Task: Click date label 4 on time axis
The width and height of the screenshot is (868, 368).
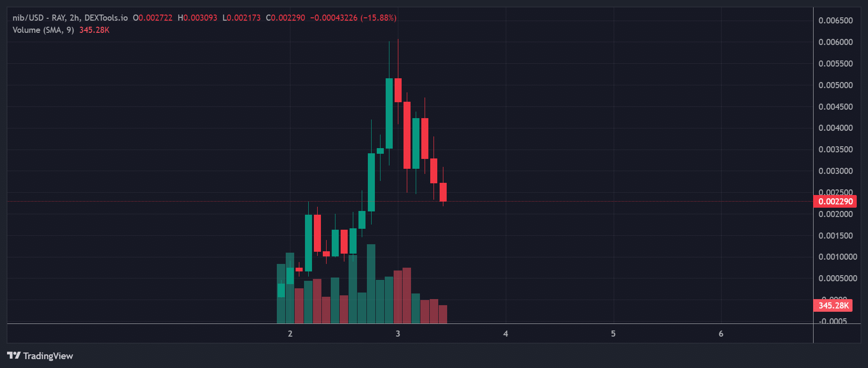Action: click(x=505, y=334)
